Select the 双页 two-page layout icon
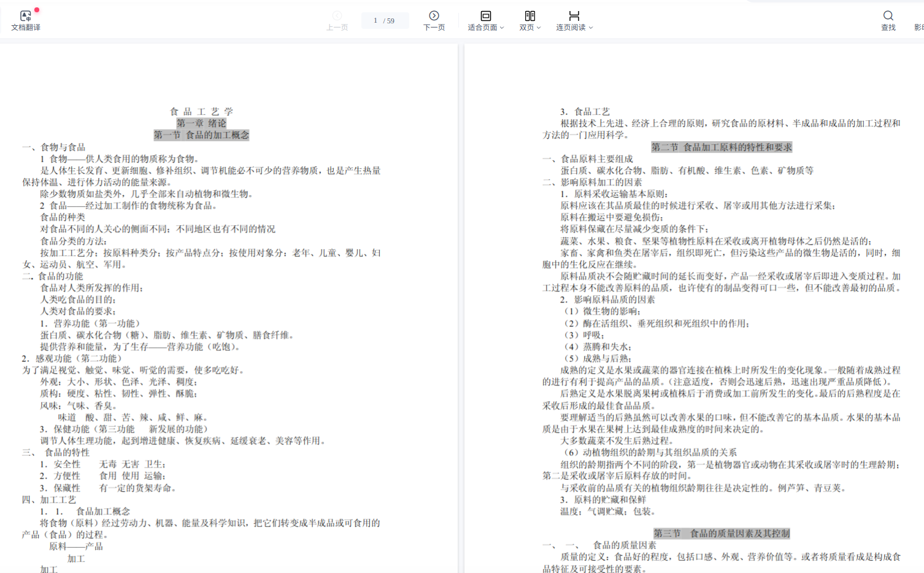Image resolution: width=924 pixels, height=573 pixels. 529,15
